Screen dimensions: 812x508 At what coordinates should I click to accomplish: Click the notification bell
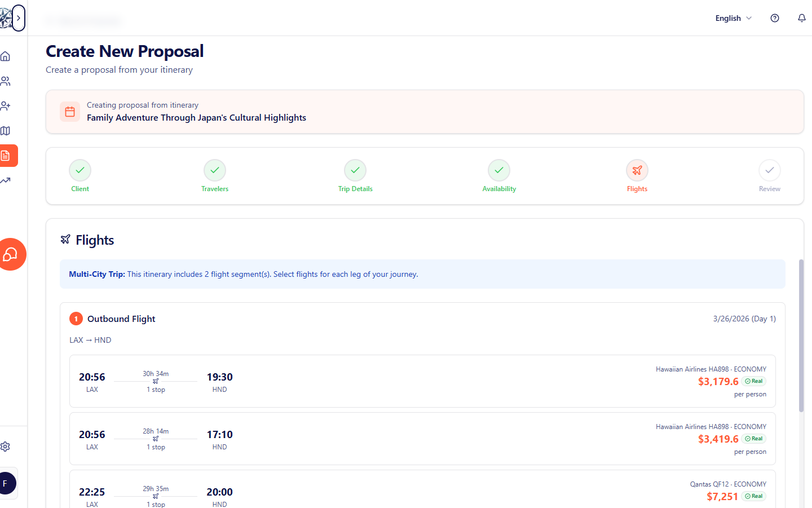[801, 18]
